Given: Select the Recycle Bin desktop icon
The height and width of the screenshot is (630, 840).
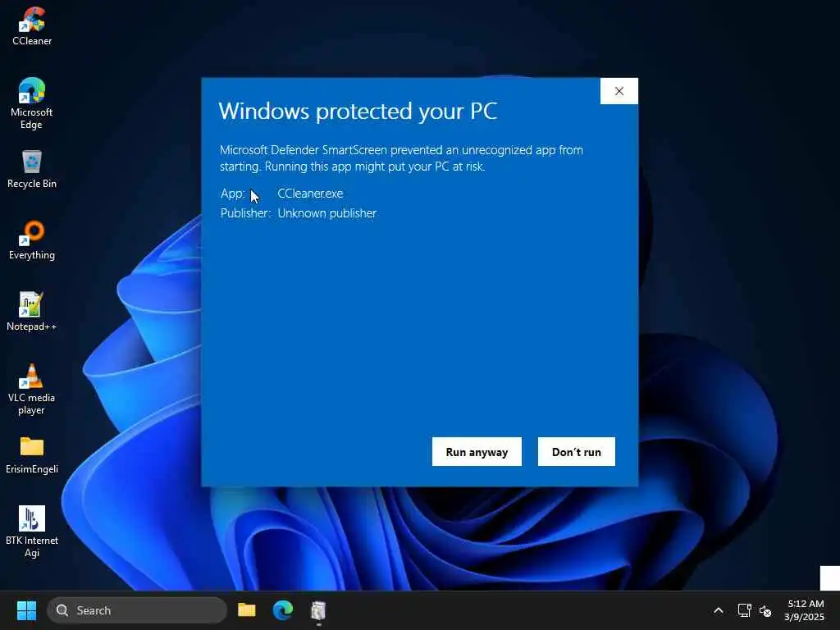Looking at the screenshot, I should [x=32, y=169].
